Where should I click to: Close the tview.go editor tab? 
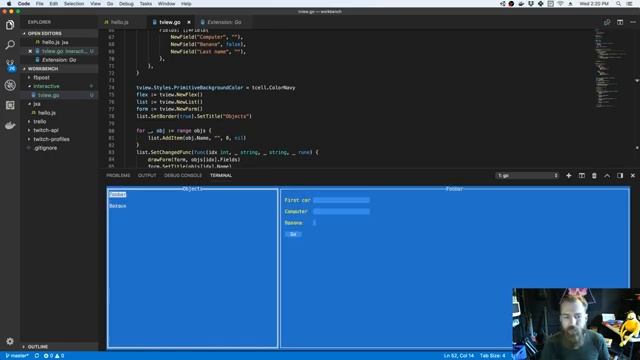coord(189,22)
